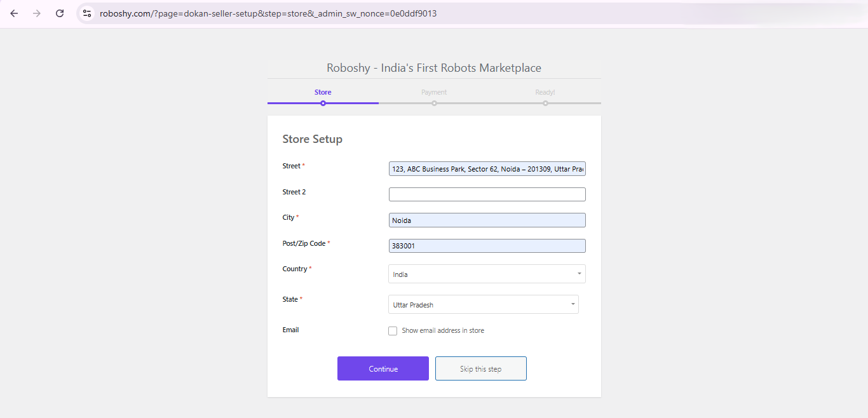Click the Skip this step button
The image size is (868, 418).
[x=480, y=368]
